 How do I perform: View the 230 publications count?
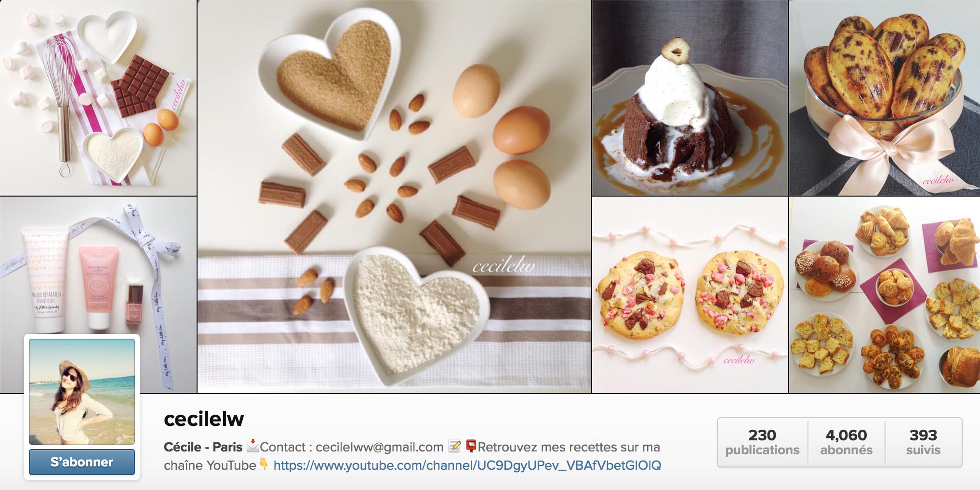pos(762,442)
